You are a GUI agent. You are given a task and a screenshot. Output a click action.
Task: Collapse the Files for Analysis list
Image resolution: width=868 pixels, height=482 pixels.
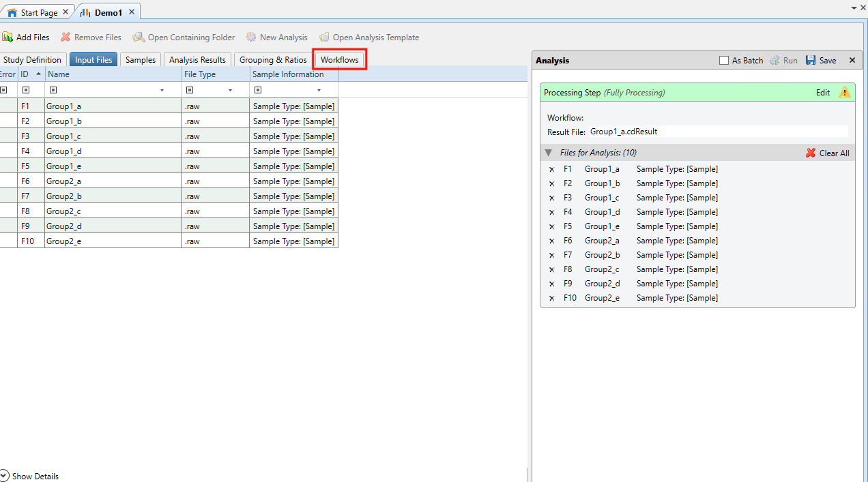(549, 153)
